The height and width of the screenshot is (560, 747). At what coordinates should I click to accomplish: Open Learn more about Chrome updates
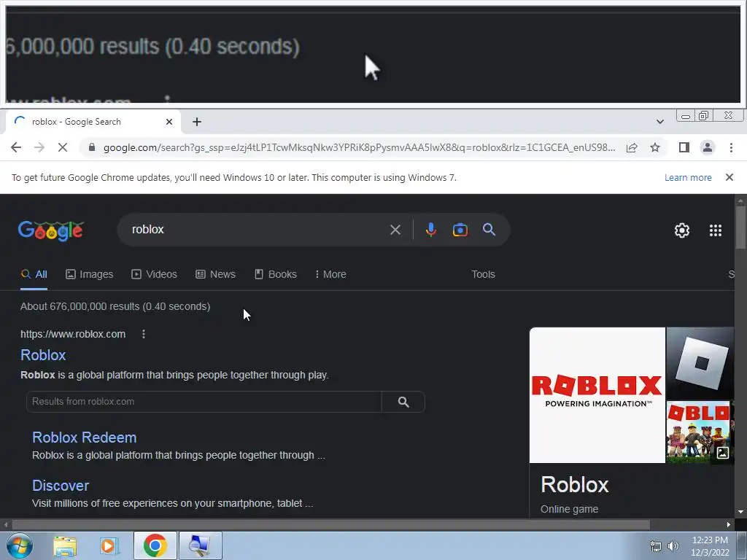(x=688, y=178)
